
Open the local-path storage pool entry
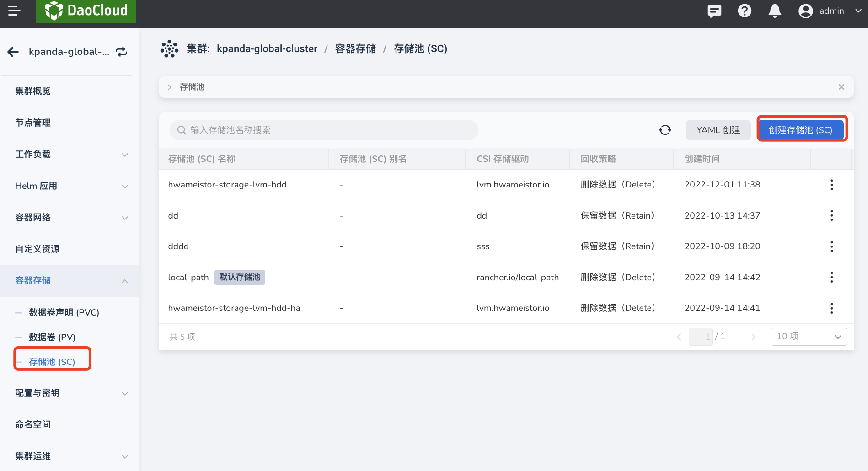188,277
